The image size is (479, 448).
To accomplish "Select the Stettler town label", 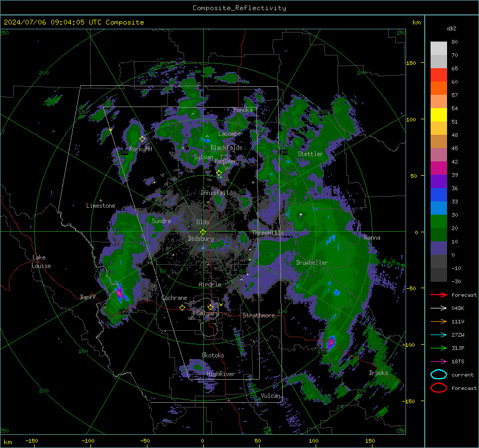I will (x=310, y=154).
